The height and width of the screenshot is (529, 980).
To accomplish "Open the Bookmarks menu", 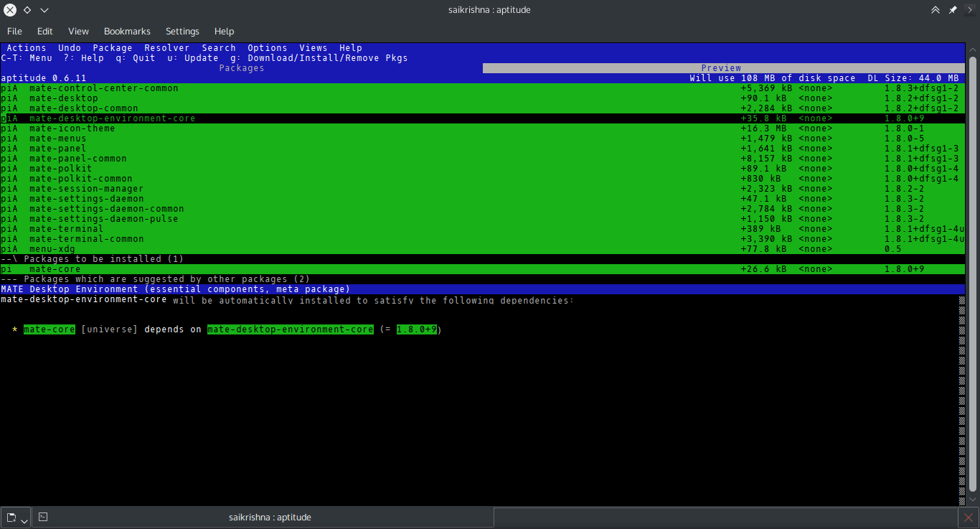I will pos(127,31).
